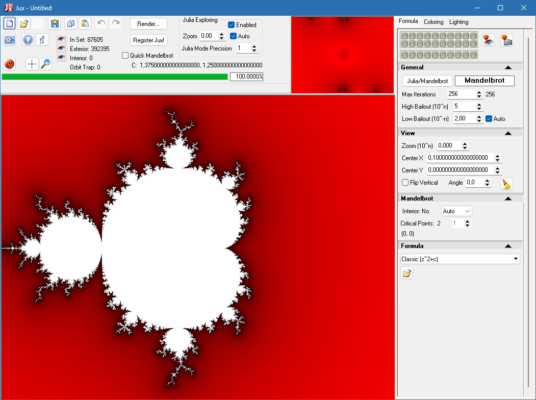Click the Angle spinner arrows

coord(487,183)
